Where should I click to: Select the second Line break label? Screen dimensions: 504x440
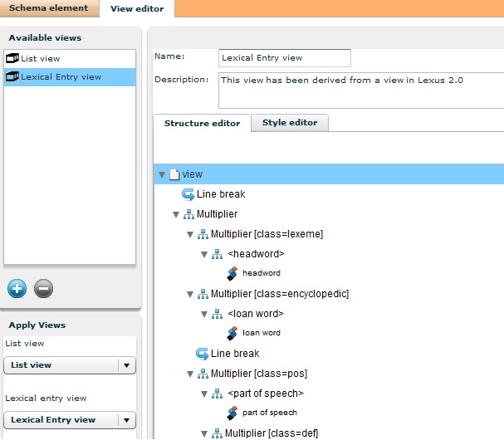(x=235, y=354)
